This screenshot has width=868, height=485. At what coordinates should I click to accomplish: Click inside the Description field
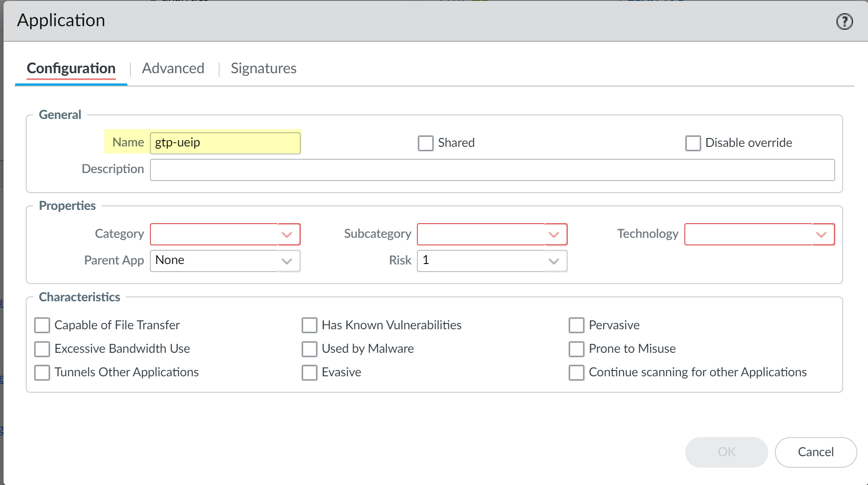point(492,170)
